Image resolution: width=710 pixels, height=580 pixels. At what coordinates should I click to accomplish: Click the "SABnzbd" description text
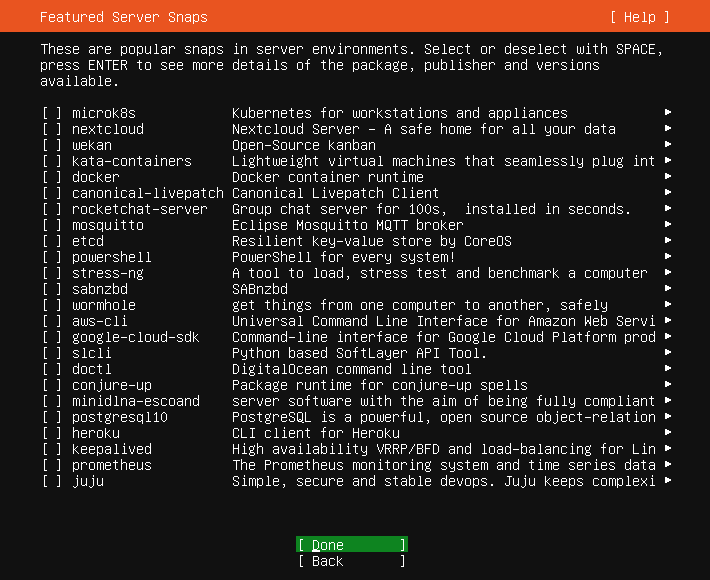[260, 289]
